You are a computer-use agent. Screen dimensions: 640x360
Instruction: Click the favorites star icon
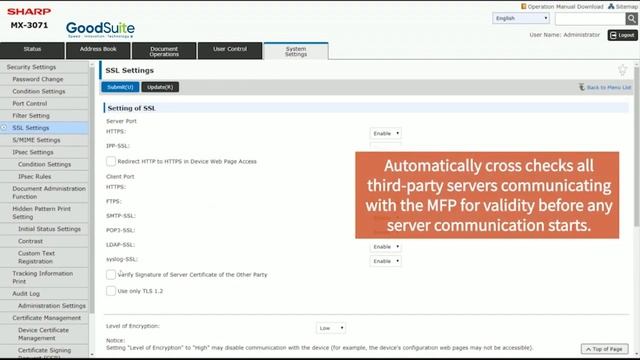[x=622, y=70]
